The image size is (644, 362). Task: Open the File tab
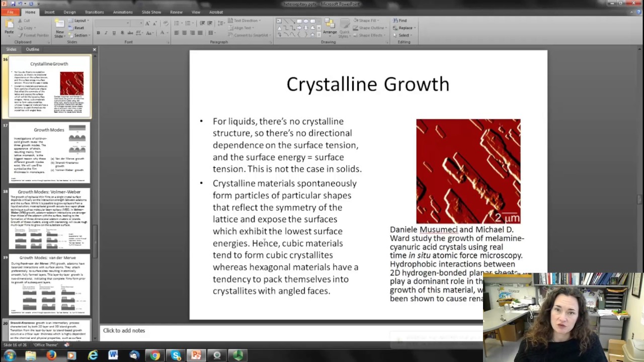pyautogui.click(x=10, y=12)
